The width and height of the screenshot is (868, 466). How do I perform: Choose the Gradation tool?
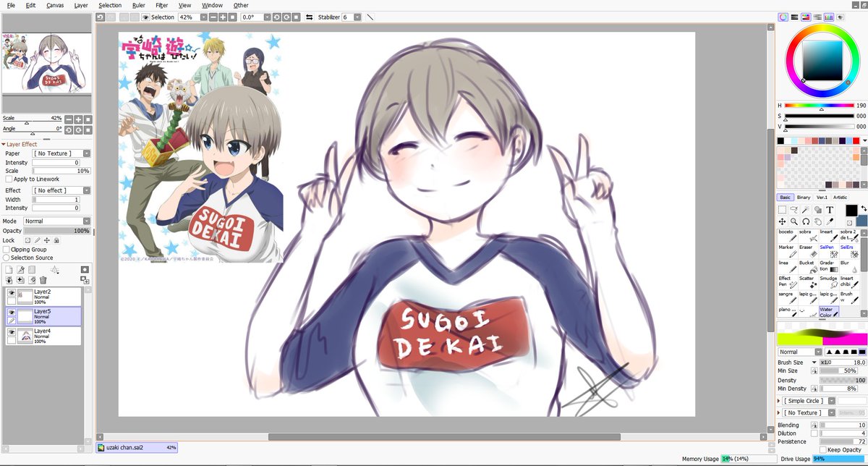click(x=828, y=268)
